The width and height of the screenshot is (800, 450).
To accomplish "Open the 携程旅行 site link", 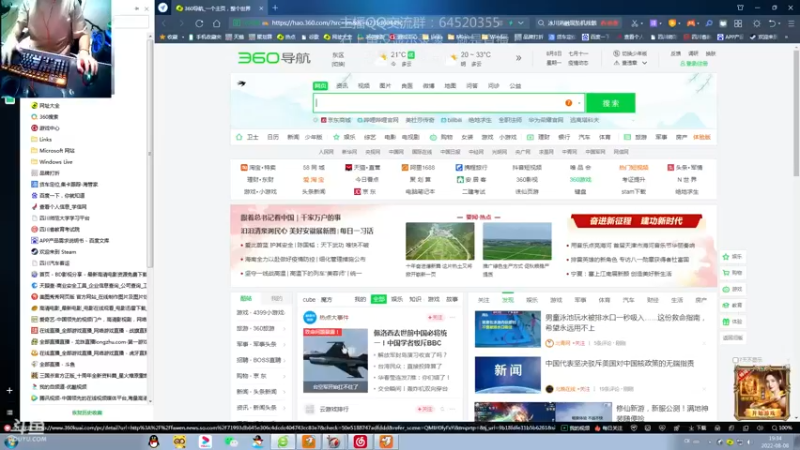I will [x=471, y=167].
